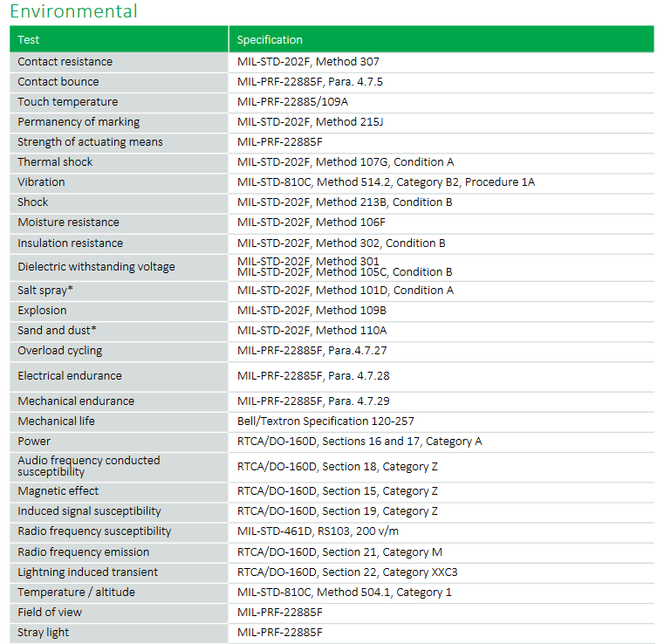Select the Sand and dust* row label

tap(57, 331)
